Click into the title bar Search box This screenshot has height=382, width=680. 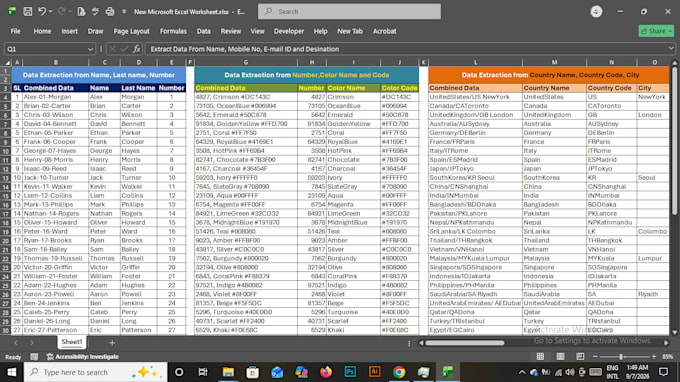click(349, 12)
